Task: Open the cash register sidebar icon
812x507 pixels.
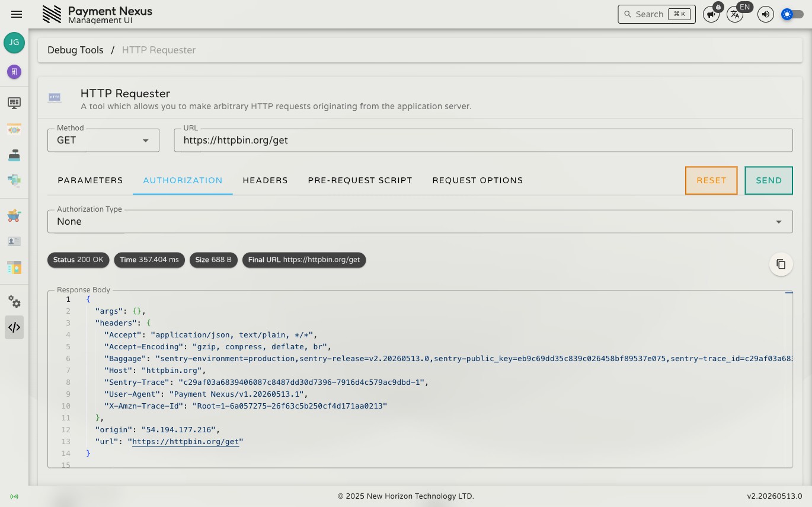Action: point(14,155)
